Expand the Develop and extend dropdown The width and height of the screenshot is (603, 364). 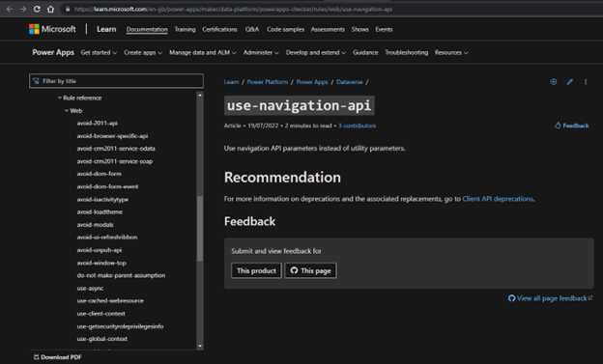pos(316,53)
